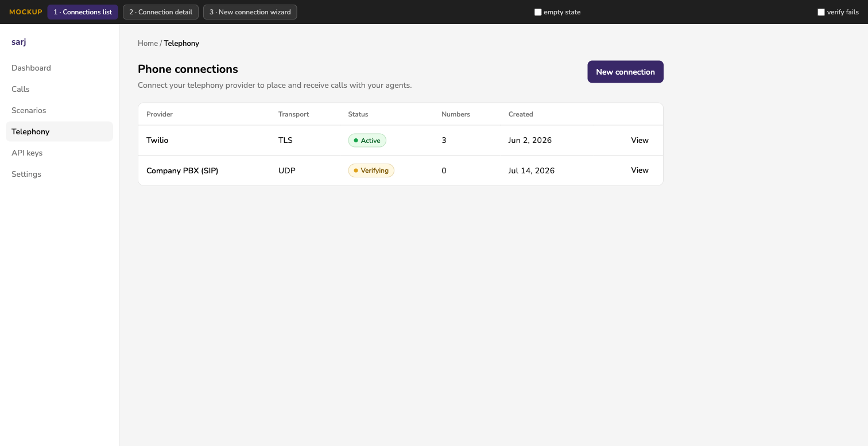Click the New connection button

[x=625, y=72]
